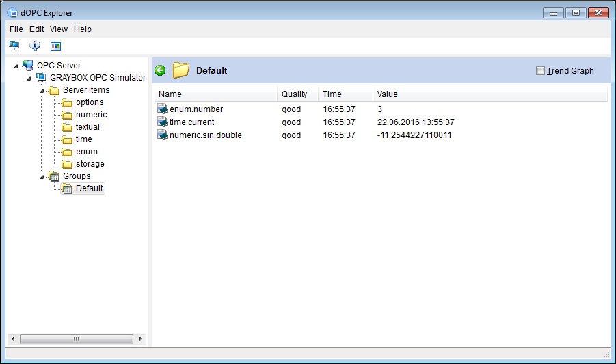Click the OPC Server computer icon
The width and height of the screenshot is (616, 364).
click(x=28, y=65)
